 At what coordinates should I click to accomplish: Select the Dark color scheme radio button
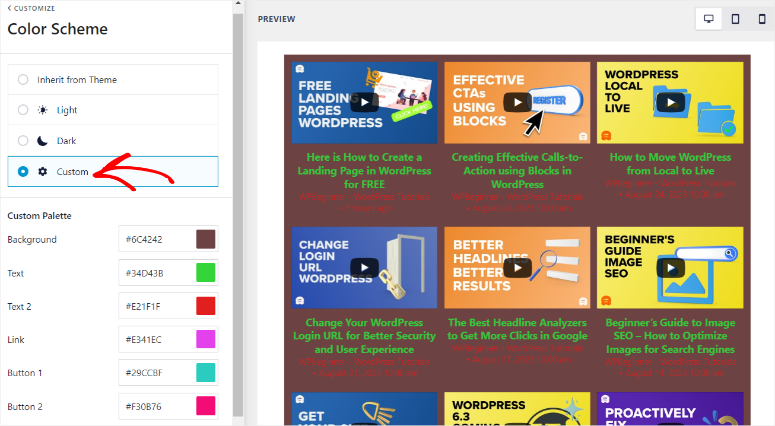click(x=23, y=141)
